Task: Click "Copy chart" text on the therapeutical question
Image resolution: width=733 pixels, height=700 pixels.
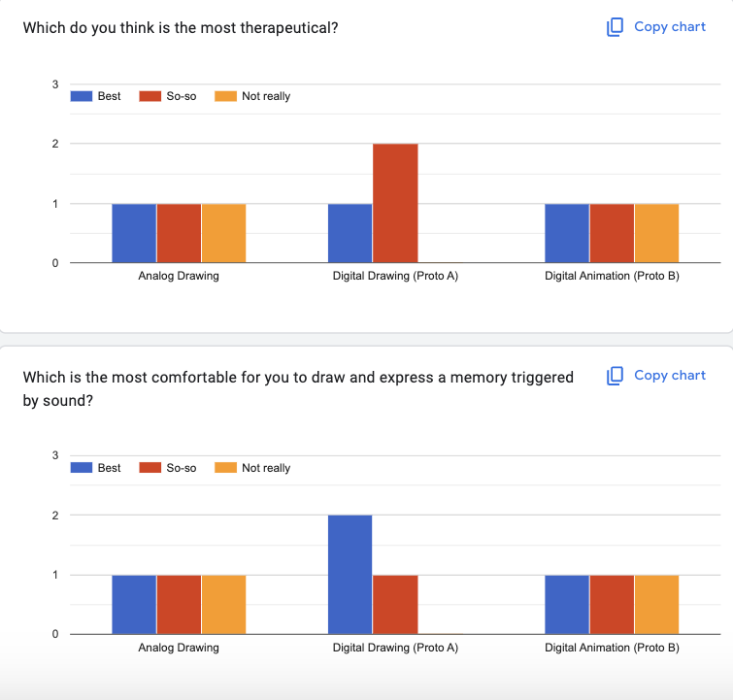Action: coord(670,27)
